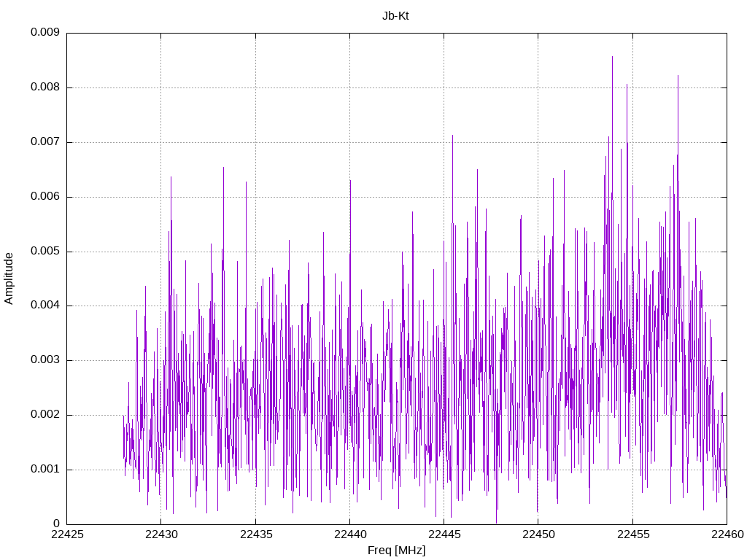Click x-axis tick label 22450
This screenshot has width=747, height=560.
tap(539, 534)
